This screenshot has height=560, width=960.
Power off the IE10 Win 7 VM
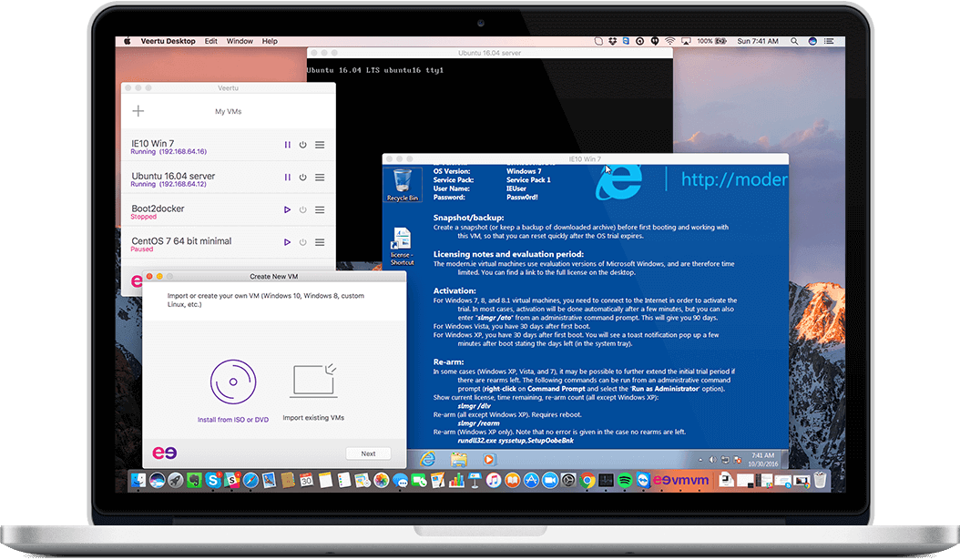[x=302, y=145]
